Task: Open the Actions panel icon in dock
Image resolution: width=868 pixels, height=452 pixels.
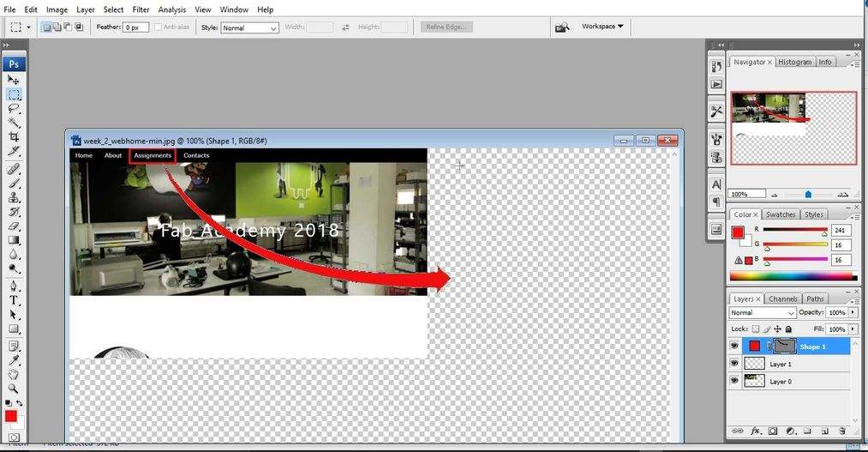Action: pos(716,84)
